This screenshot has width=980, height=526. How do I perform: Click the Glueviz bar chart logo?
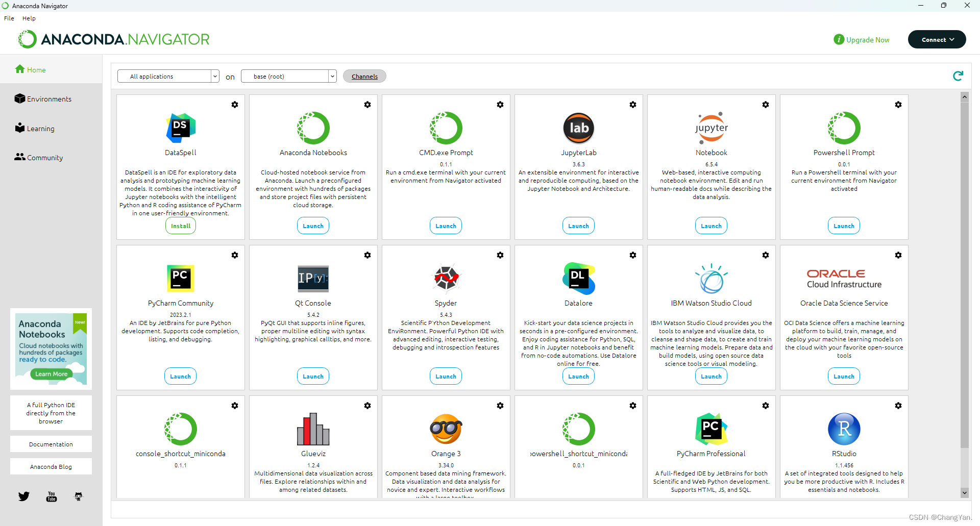point(313,429)
